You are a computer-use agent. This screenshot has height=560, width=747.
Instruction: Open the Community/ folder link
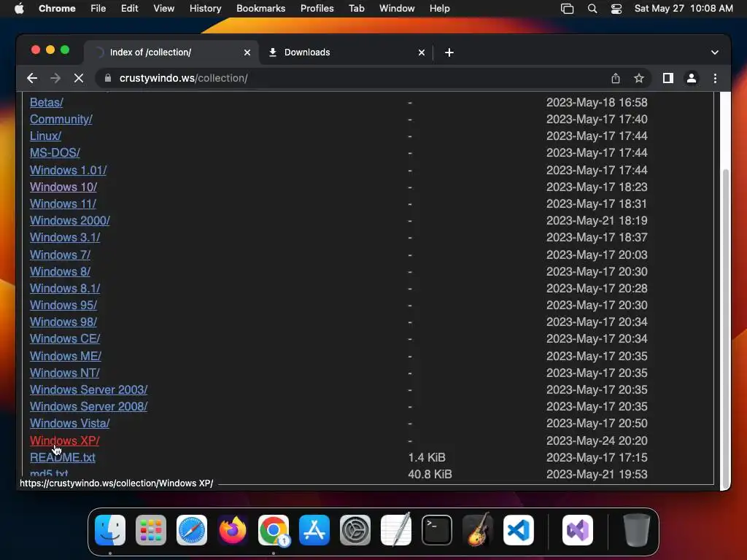click(61, 119)
